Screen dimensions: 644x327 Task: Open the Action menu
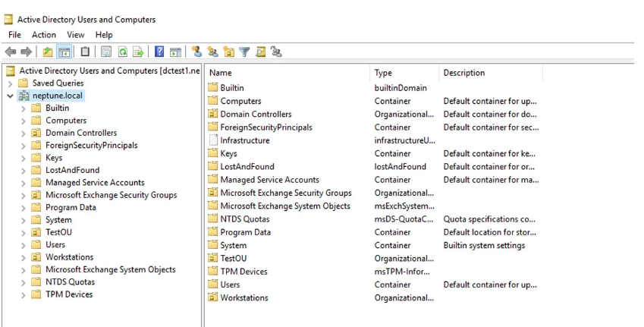43,35
